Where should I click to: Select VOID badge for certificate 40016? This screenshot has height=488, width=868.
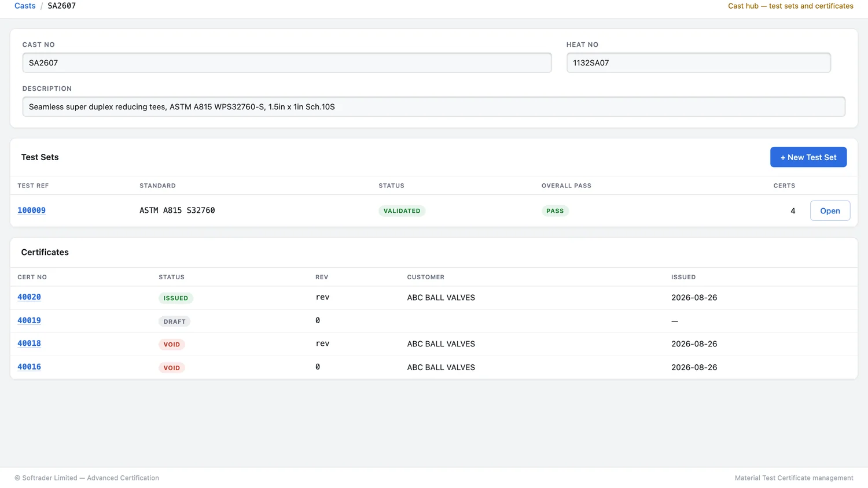point(171,368)
